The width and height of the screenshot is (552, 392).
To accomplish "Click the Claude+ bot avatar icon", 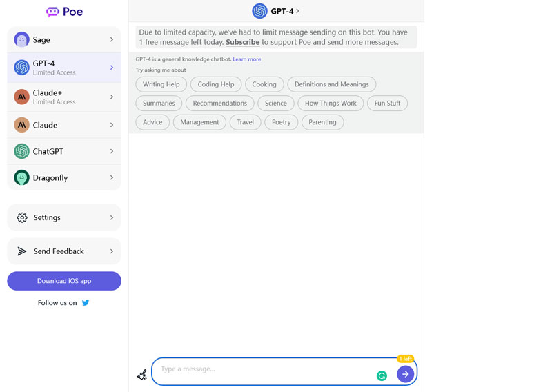I will [x=21, y=97].
